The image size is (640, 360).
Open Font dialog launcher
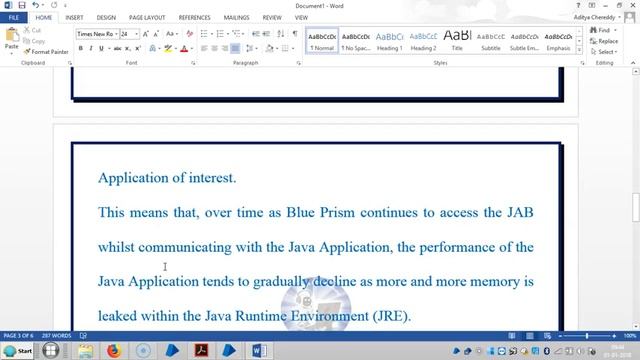193,63
